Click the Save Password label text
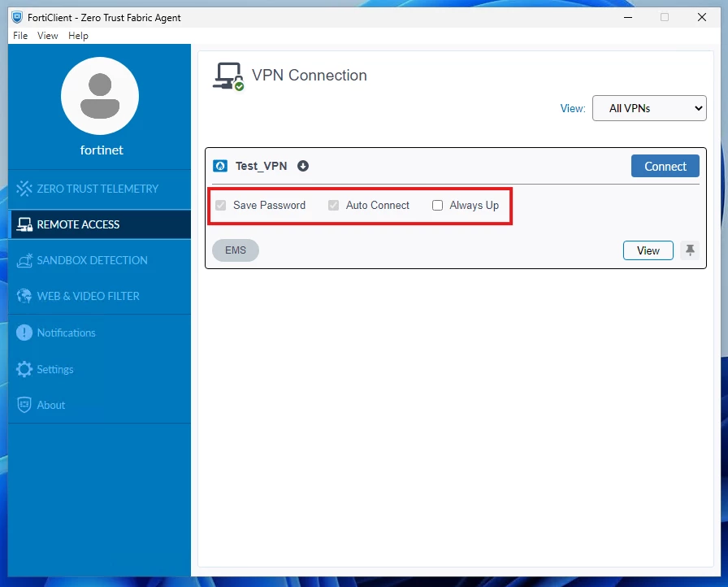Viewport: 728px width, 587px height. [269, 205]
